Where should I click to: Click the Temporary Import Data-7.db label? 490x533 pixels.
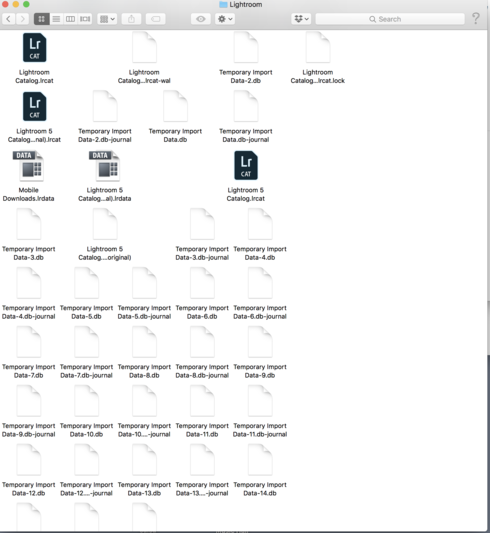point(29,371)
